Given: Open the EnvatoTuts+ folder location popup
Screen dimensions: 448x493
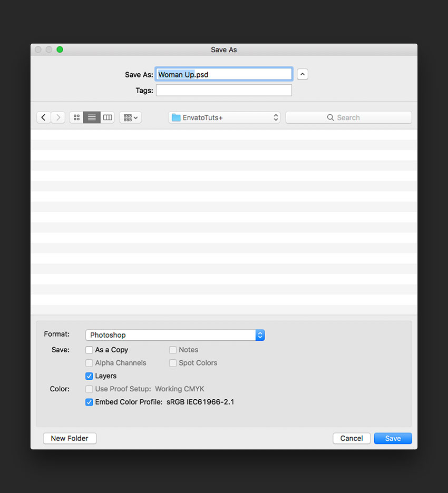Looking at the screenshot, I should pyautogui.click(x=225, y=117).
